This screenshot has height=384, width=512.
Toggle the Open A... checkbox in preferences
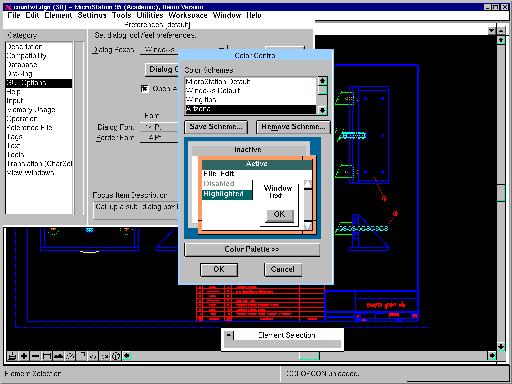point(144,89)
